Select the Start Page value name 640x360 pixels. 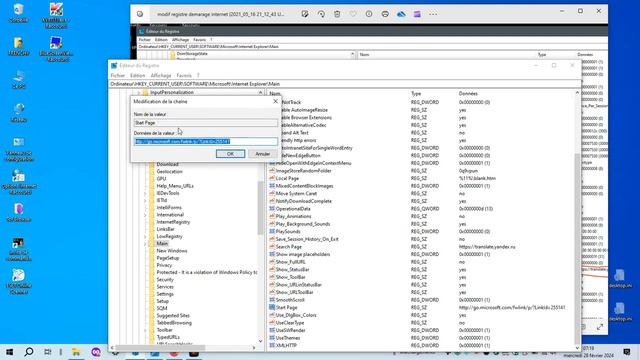click(x=287, y=307)
